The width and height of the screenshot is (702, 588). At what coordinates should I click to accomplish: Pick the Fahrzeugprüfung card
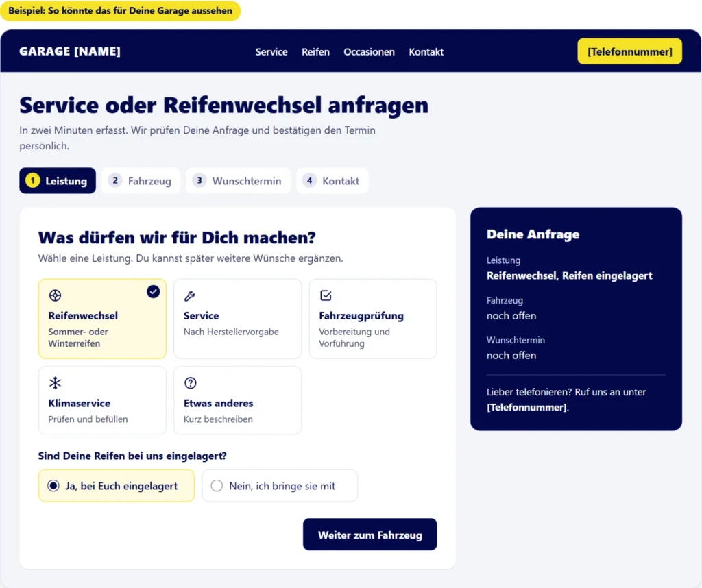pos(373,319)
